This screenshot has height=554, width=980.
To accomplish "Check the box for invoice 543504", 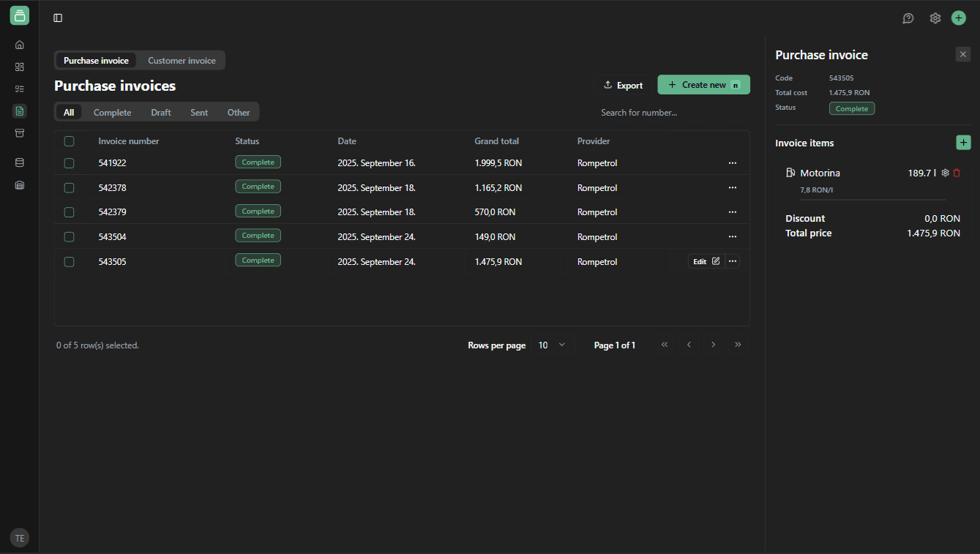I will click(69, 237).
